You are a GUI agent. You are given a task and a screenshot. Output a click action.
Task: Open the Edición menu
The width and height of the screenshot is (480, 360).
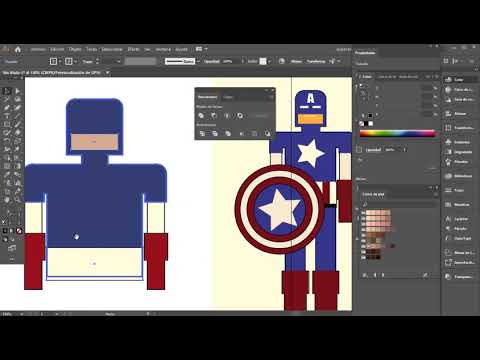coord(57,49)
